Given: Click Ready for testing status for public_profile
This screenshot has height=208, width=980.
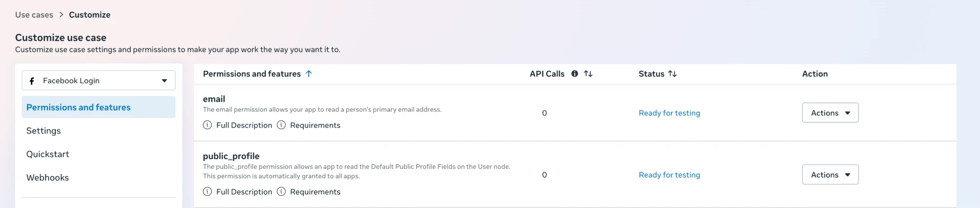Looking at the screenshot, I should pyautogui.click(x=669, y=175).
